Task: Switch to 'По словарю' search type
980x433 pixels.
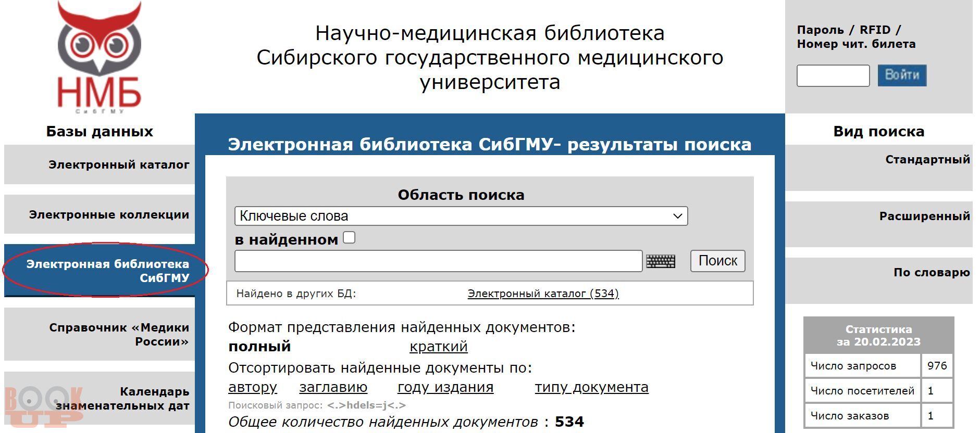Action: click(x=931, y=273)
